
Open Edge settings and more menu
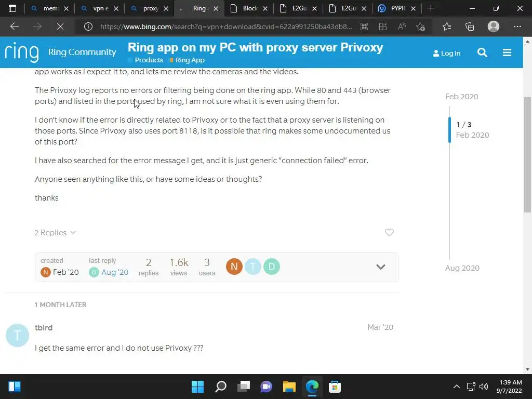point(517,26)
